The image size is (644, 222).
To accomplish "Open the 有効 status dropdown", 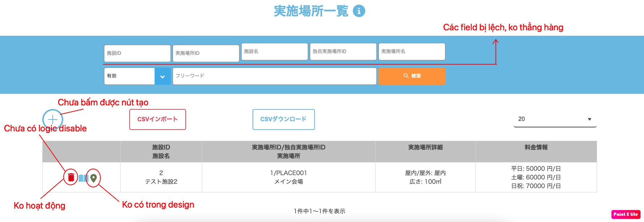I will tap(129, 76).
